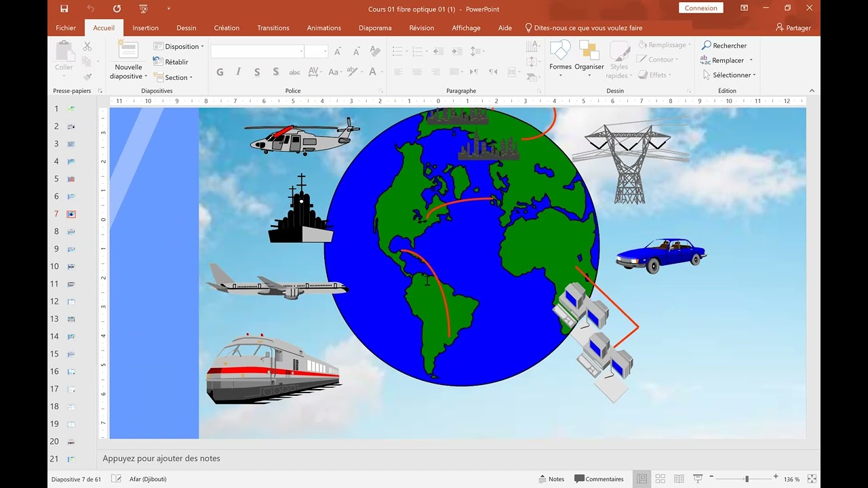This screenshot has height=488, width=868.
Task: Toggle bold (G) formatting
Action: [220, 72]
